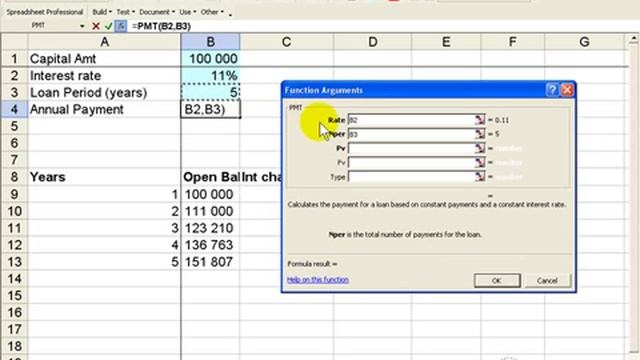
Task: Open the Use menu dropdown
Action: coord(188,12)
